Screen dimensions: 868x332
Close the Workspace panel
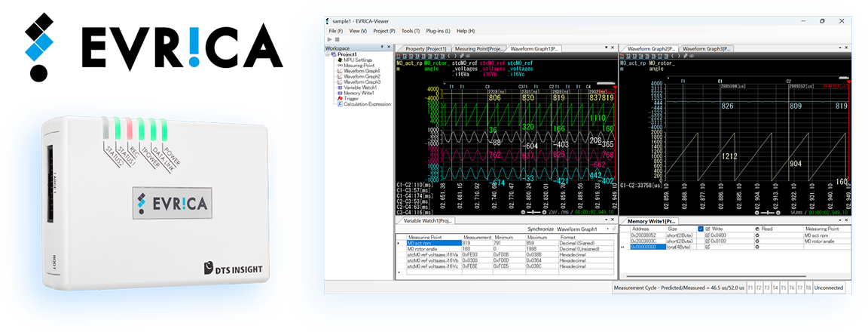coord(389,48)
